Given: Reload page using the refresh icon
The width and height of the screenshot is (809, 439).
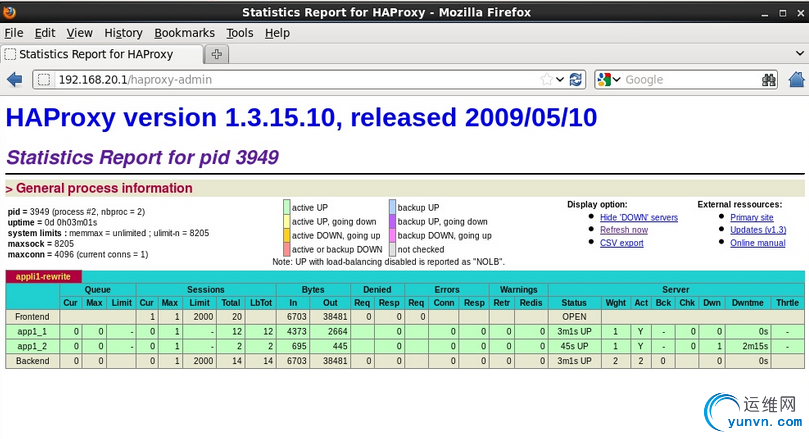Looking at the screenshot, I should click(576, 79).
